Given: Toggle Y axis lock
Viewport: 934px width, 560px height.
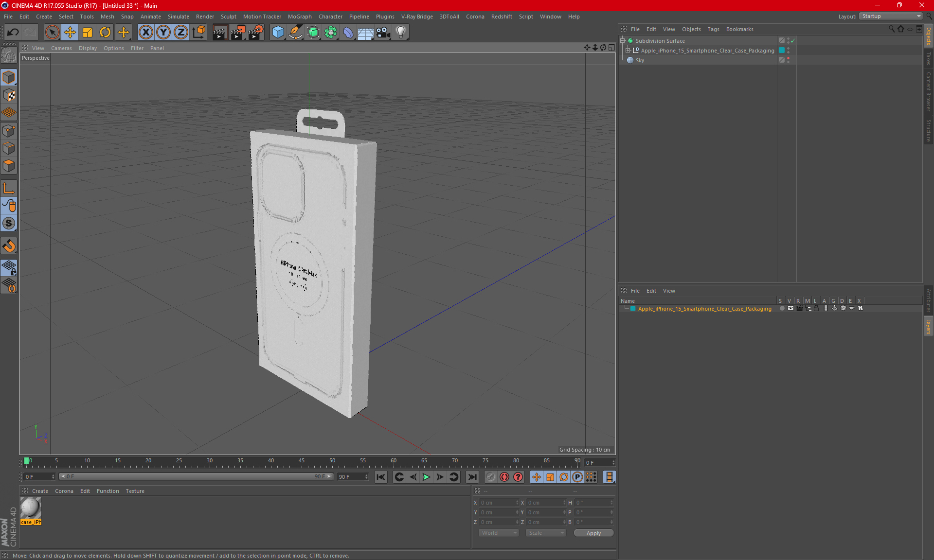Looking at the screenshot, I should click(163, 32).
